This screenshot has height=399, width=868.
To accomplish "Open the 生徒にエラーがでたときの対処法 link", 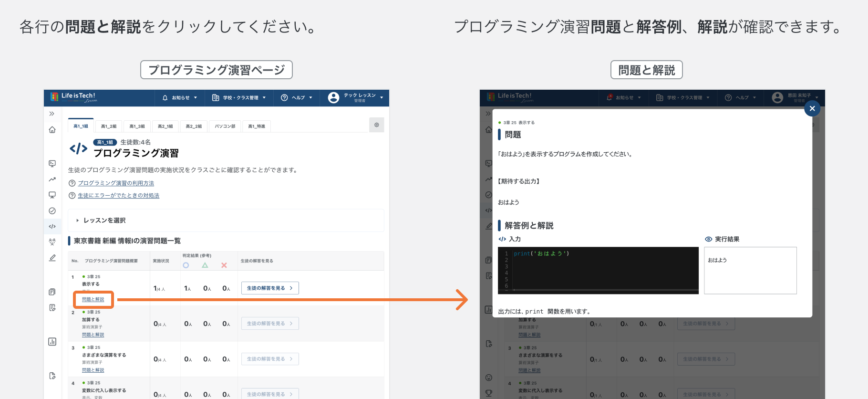I will coord(119,196).
